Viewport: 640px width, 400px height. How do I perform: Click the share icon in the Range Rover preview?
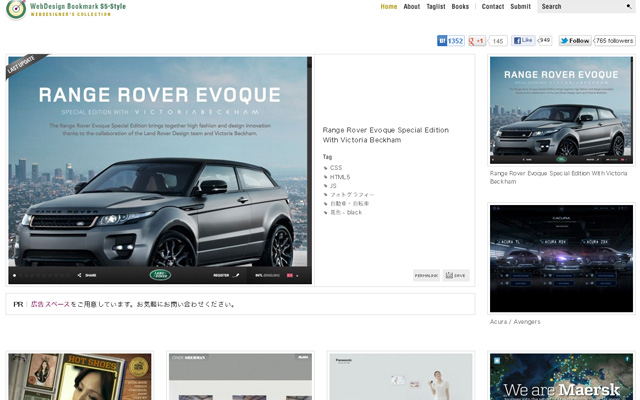[80, 275]
